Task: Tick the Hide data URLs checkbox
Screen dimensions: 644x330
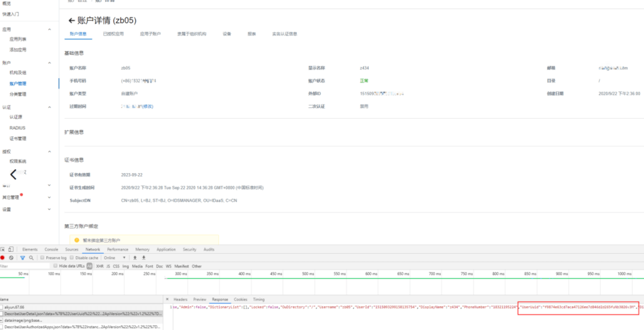Action: coord(54,266)
